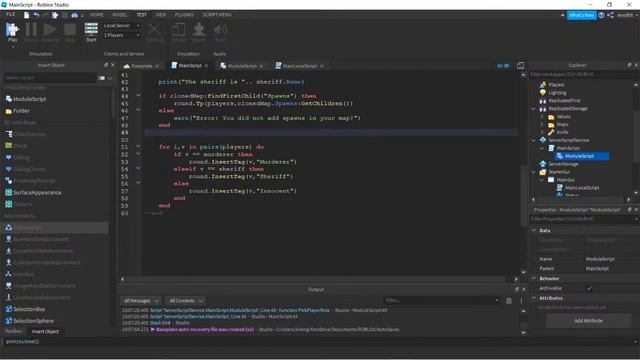
Task: Open the FILE menu
Action: point(11,15)
